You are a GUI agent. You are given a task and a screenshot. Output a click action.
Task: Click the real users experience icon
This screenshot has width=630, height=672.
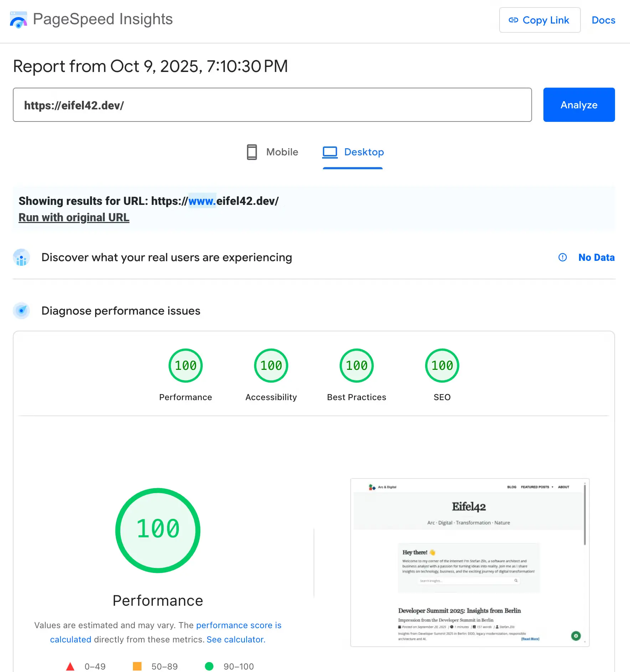coord(21,257)
